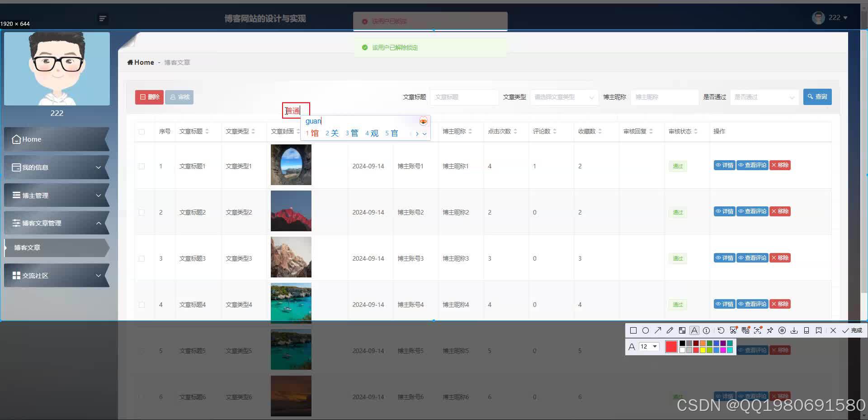Pin the screenshot with the pin icon

770,330
